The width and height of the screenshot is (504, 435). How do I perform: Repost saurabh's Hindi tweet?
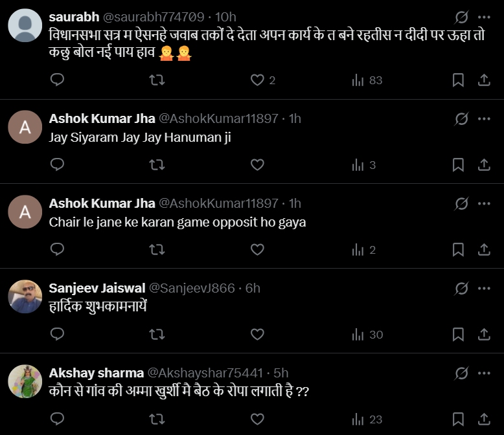(157, 80)
